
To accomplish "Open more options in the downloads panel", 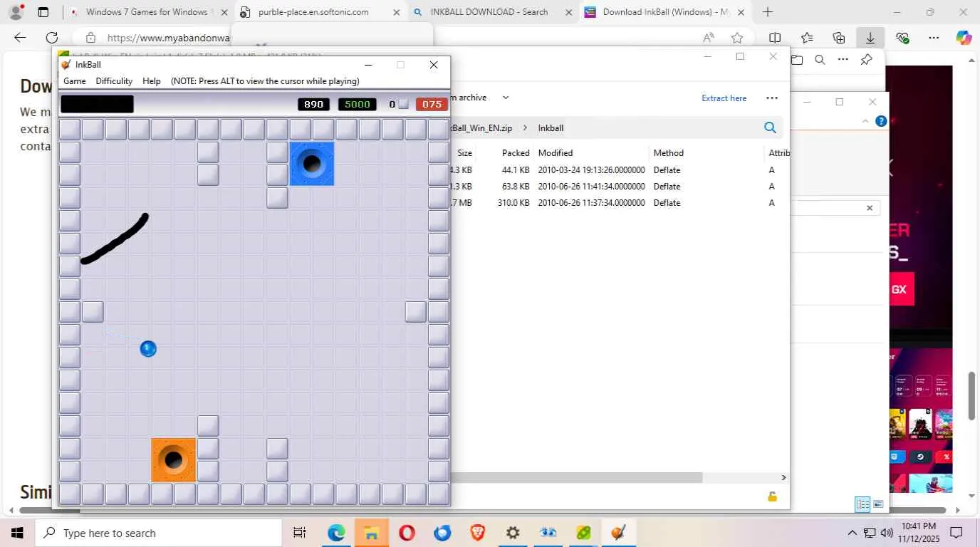I will click(843, 60).
